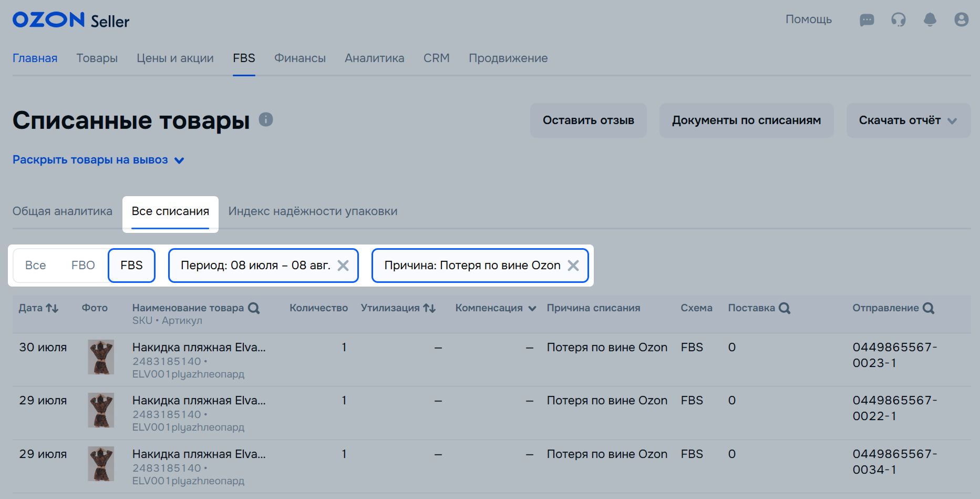Open the Компенсация column dropdown
This screenshot has height=499, width=980.
pyautogui.click(x=532, y=309)
